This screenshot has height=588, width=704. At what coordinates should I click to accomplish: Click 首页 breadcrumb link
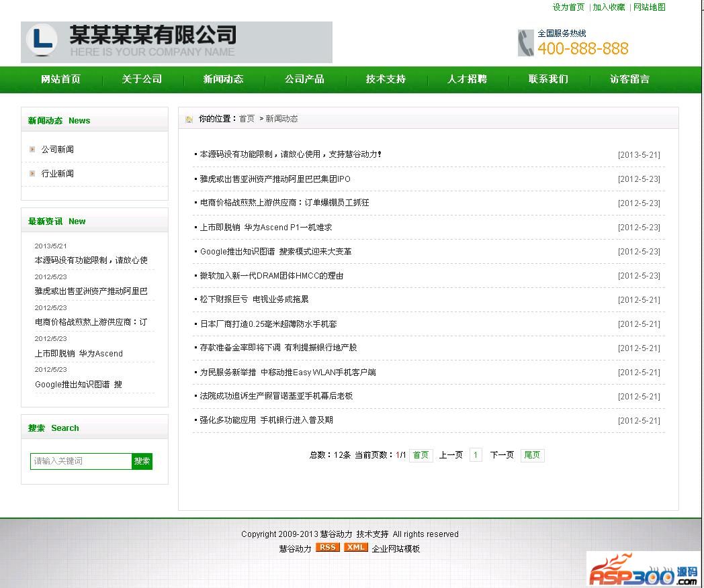coord(247,119)
